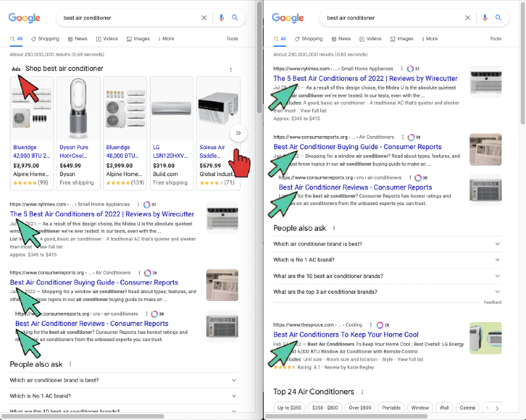526x420 pixels.
Task: Open three-dot menu for thespruce result
Action: point(371,325)
